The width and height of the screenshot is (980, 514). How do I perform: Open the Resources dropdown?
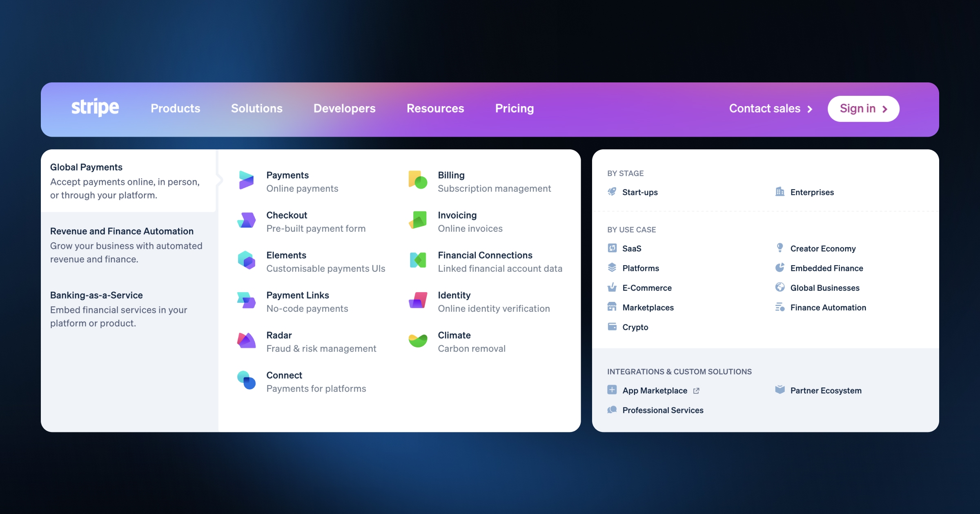pos(435,109)
